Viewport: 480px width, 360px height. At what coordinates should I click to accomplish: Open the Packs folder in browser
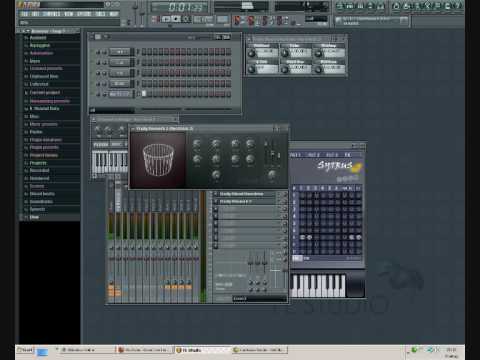click(36, 132)
